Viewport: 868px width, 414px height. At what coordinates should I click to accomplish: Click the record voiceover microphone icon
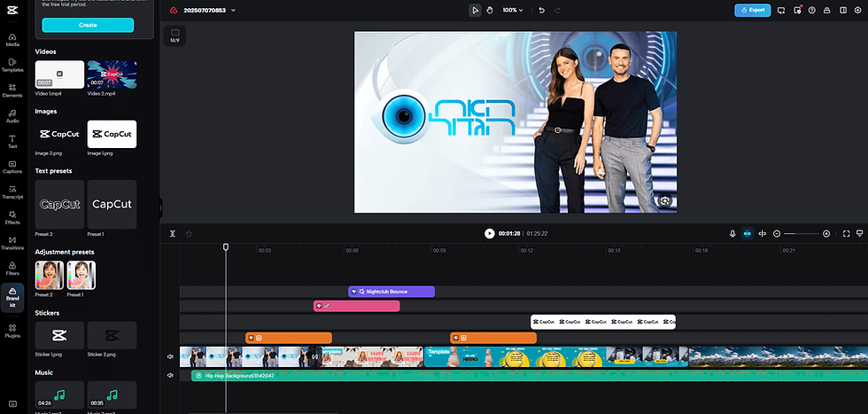point(732,234)
